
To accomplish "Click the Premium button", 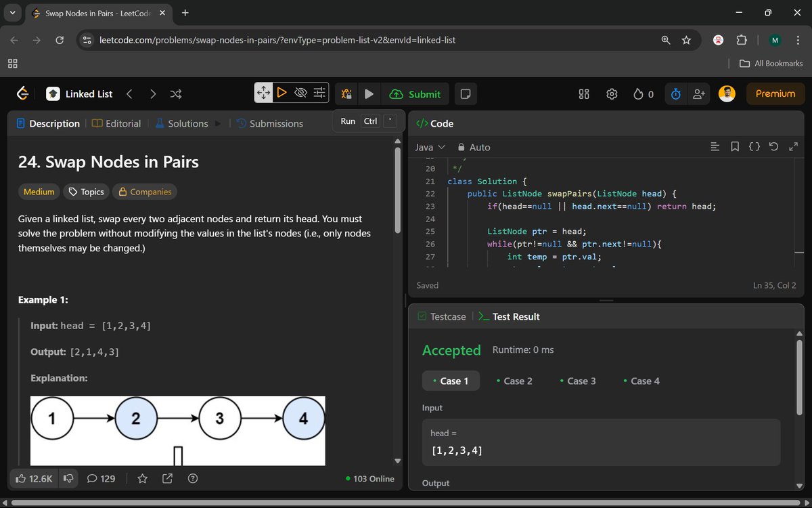I will [x=775, y=94].
